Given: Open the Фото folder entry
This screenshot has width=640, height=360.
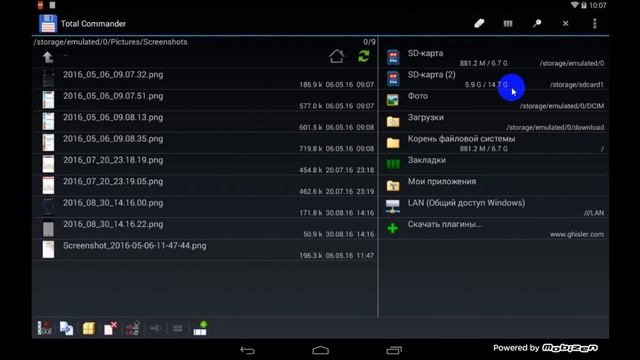Looking at the screenshot, I should (494, 100).
